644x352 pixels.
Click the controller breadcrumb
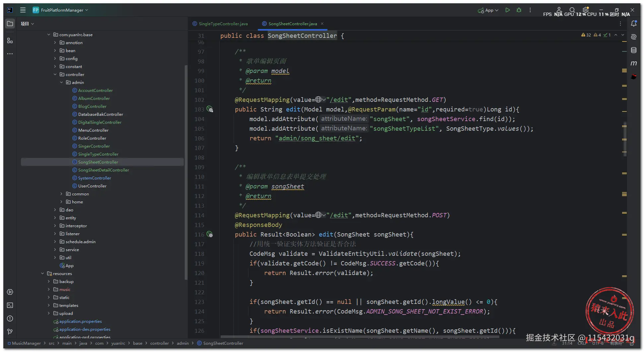tap(159, 343)
